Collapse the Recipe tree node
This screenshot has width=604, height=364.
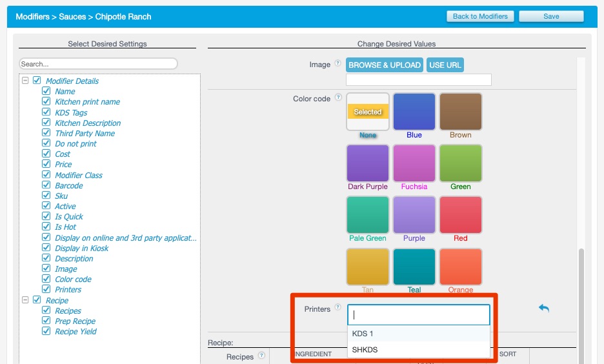(x=25, y=300)
